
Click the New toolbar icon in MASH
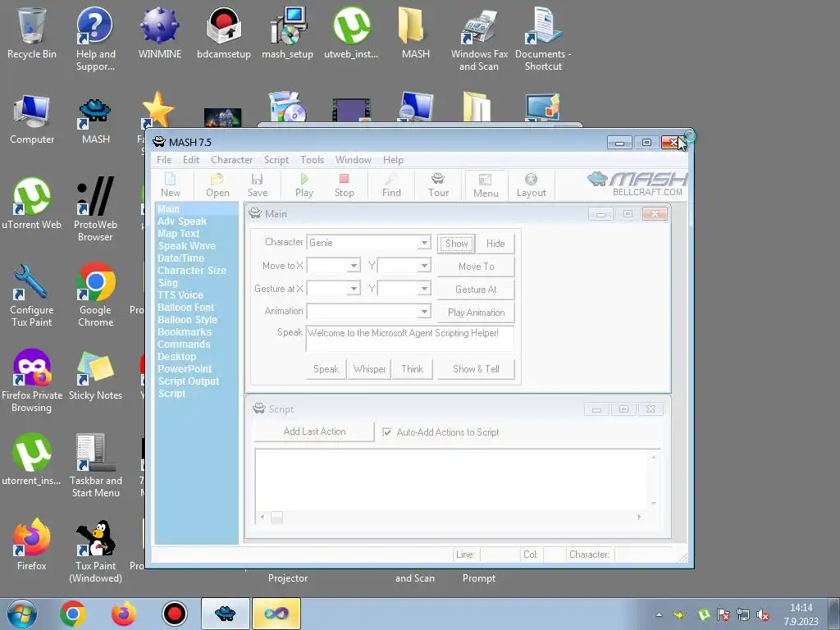coord(171,185)
